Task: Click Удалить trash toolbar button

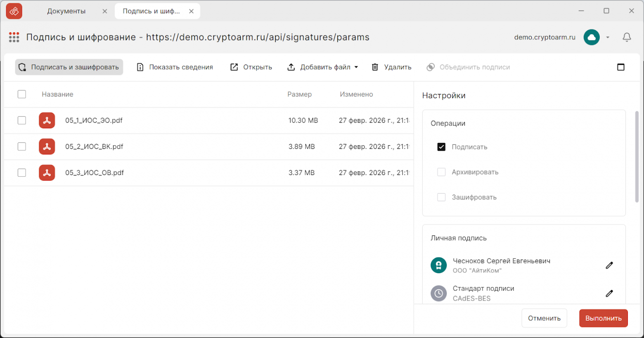Action: click(391, 67)
